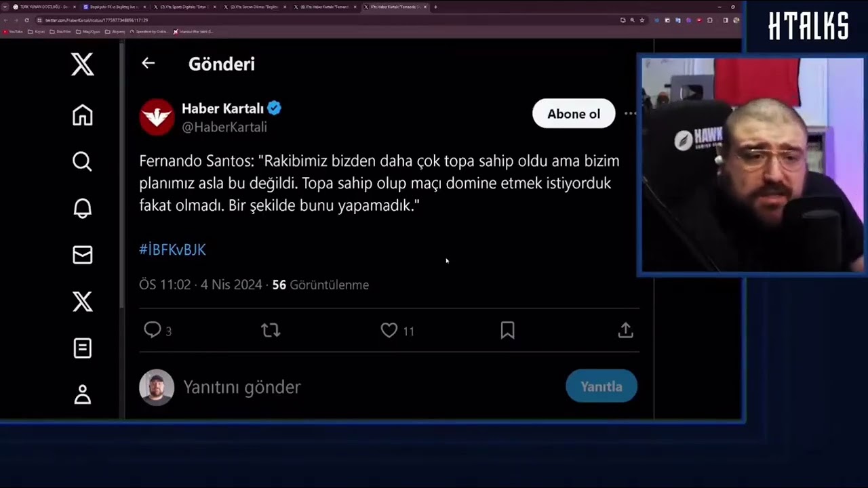Close the active Haber Kartalı tab
Image resolution: width=868 pixels, height=488 pixels.
[x=425, y=7]
